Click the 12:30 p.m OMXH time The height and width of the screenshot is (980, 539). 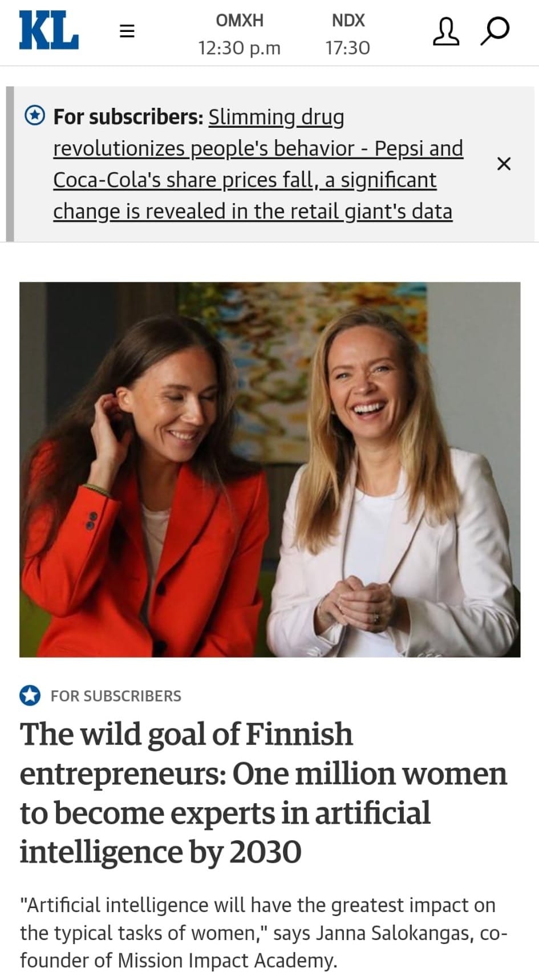pos(240,48)
